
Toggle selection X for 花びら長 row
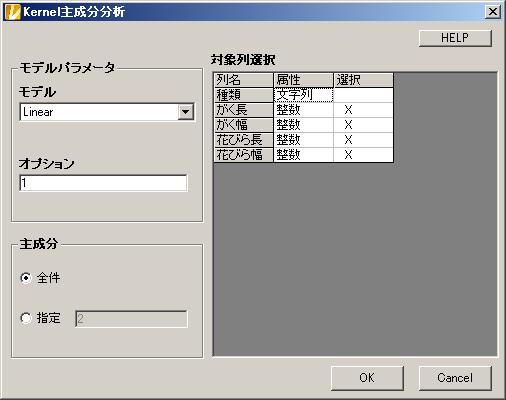click(x=363, y=140)
